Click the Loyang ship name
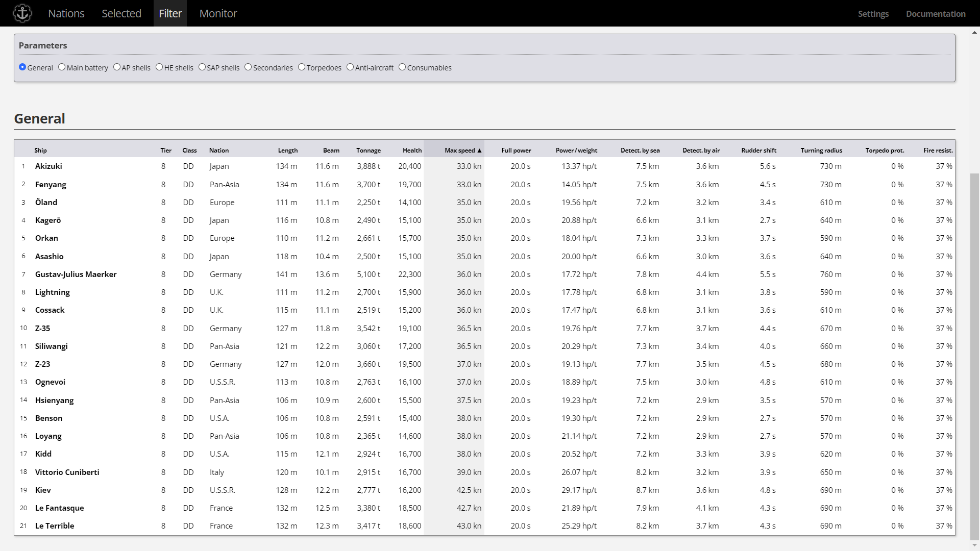The width and height of the screenshot is (980, 551). (x=48, y=436)
